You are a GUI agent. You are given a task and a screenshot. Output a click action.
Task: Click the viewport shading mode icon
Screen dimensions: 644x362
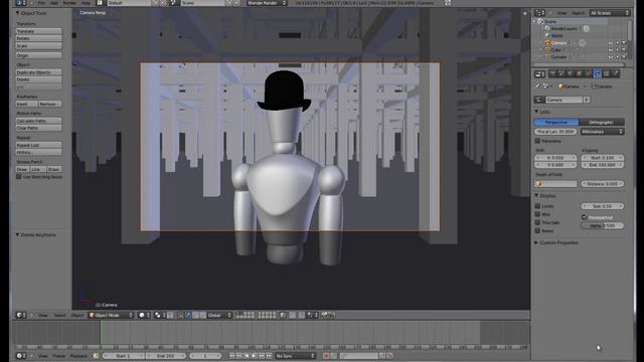point(142,315)
